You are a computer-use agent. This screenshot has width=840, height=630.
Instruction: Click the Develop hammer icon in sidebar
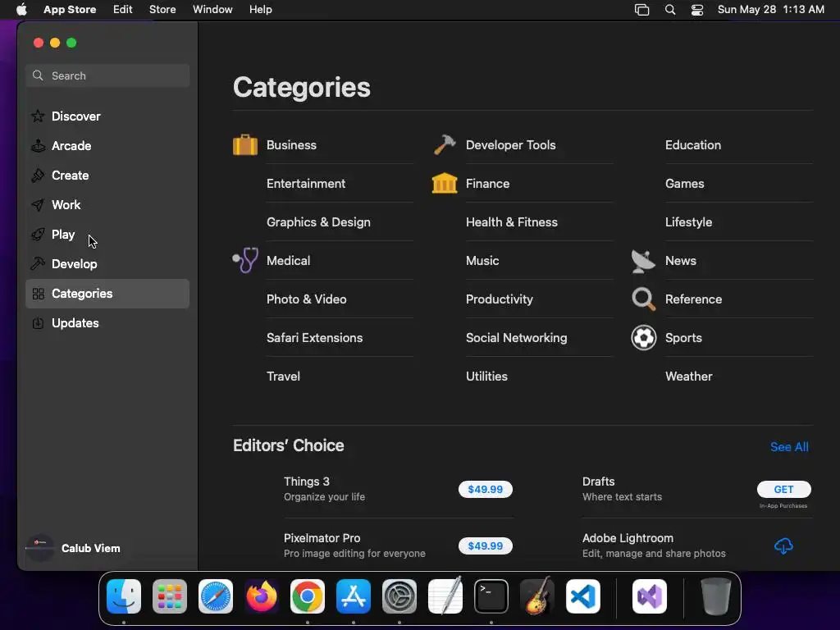click(38, 263)
